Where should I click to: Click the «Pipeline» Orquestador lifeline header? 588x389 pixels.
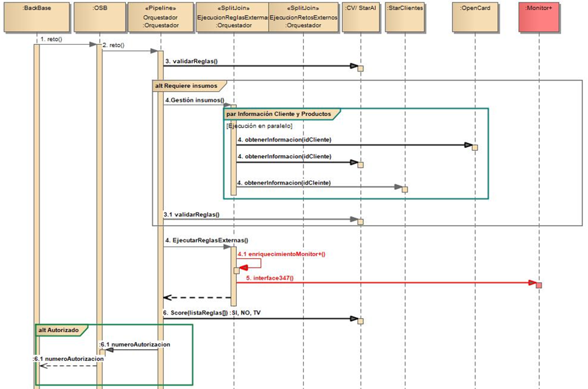coord(162,17)
